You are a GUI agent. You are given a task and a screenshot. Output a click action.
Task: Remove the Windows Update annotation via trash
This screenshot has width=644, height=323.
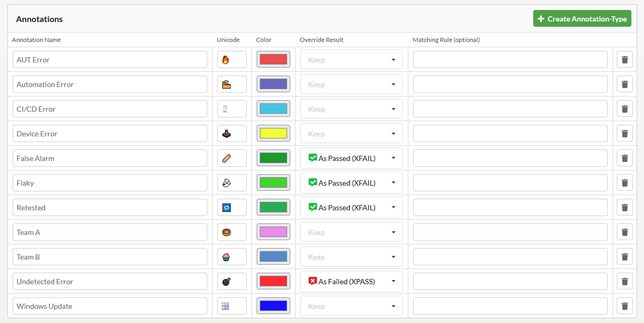click(x=625, y=306)
